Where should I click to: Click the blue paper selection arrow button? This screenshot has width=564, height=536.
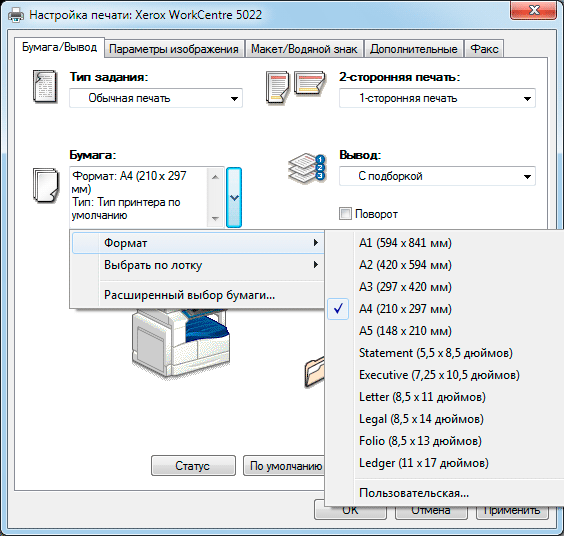pyautogui.click(x=234, y=197)
